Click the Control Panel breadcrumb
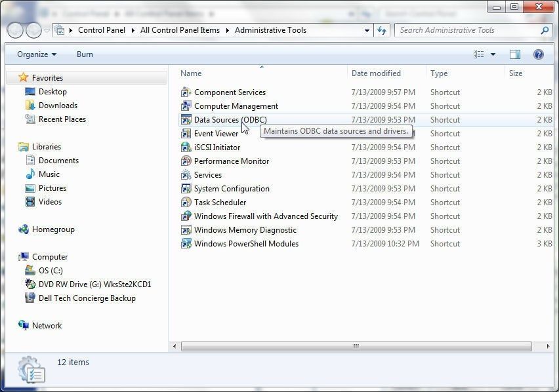This screenshot has width=559, height=392. (x=102, y=30)
